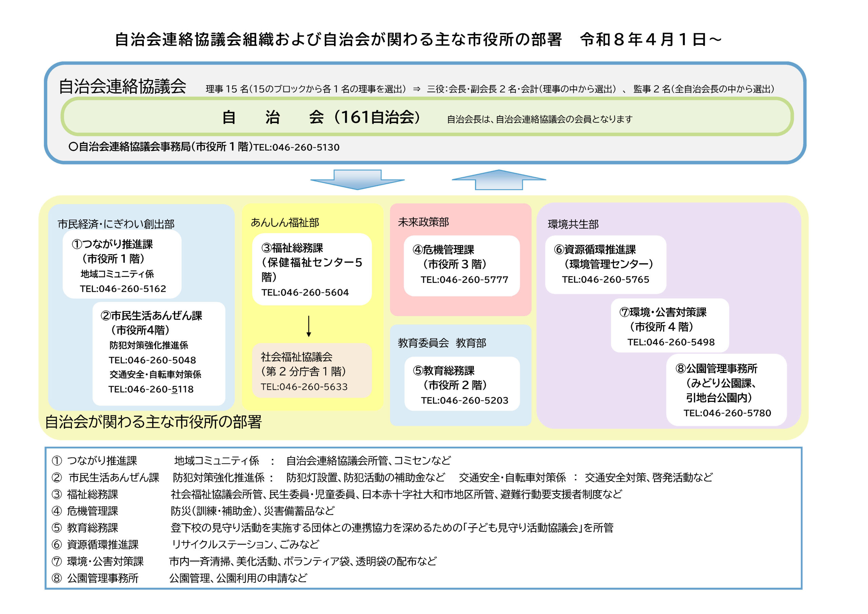
Task: Click the 環境共生部 section label
Action: (573, 224)
